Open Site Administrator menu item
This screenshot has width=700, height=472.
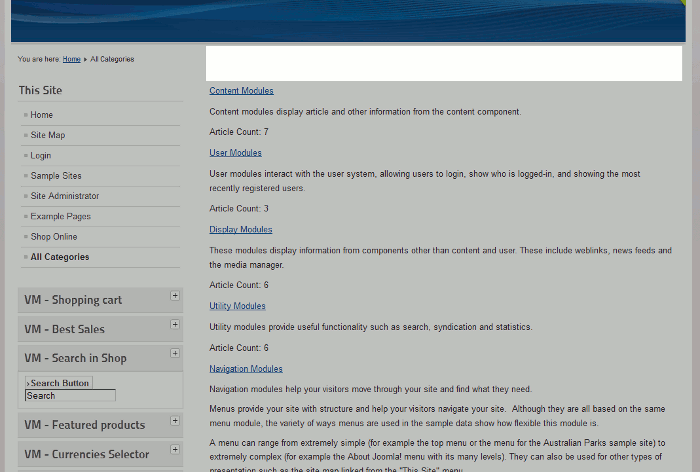coord(65,196)
